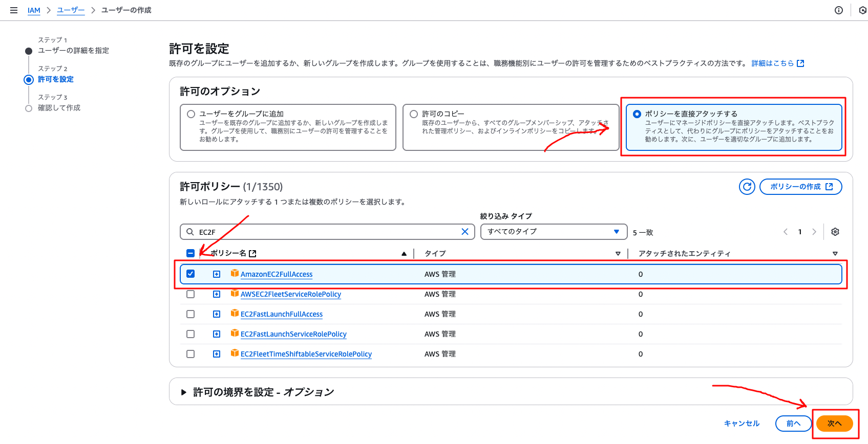Click external link icon beside ポリシー名 header
This screenshot has width=868, height=444.
click(x=252, y=253)
